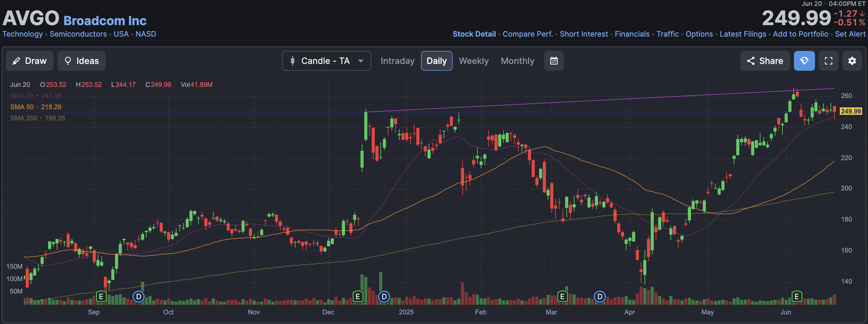Click the Share button
Image resolution: width=868 pixels, height=324 pixels.
click(764, 61)
